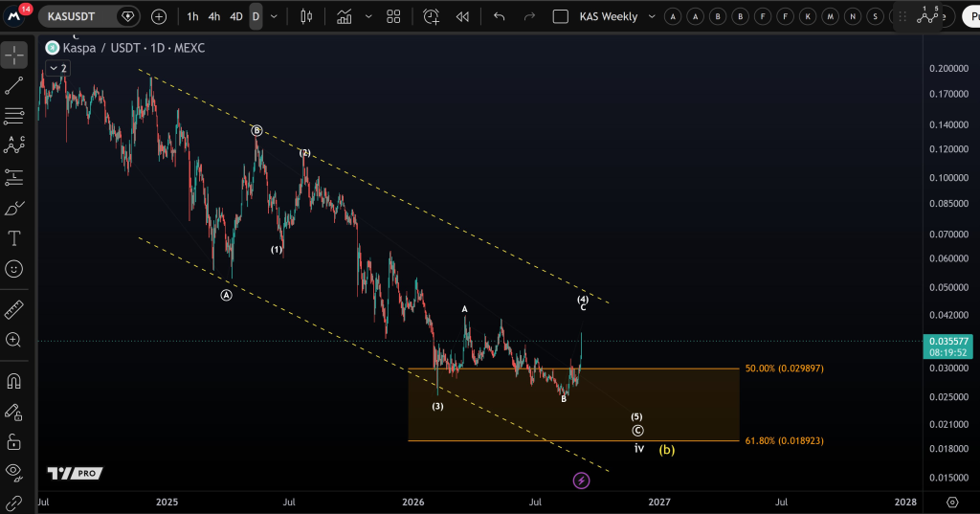Switch to the 4h timeframe

tap(213, 17)
